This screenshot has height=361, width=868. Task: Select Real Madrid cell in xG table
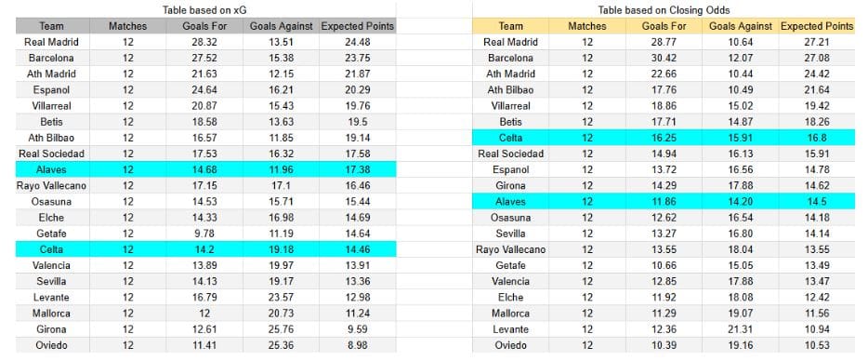tap(52, 42)
